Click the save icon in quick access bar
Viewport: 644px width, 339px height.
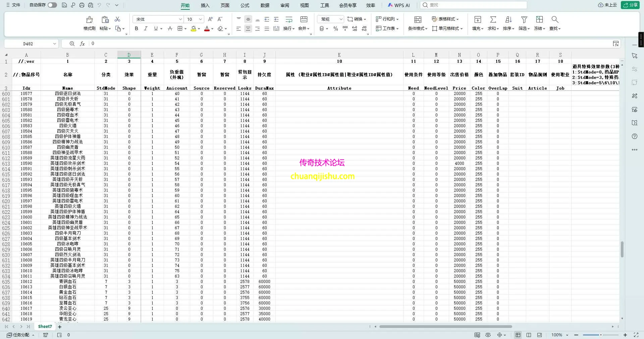coord(64,5)
